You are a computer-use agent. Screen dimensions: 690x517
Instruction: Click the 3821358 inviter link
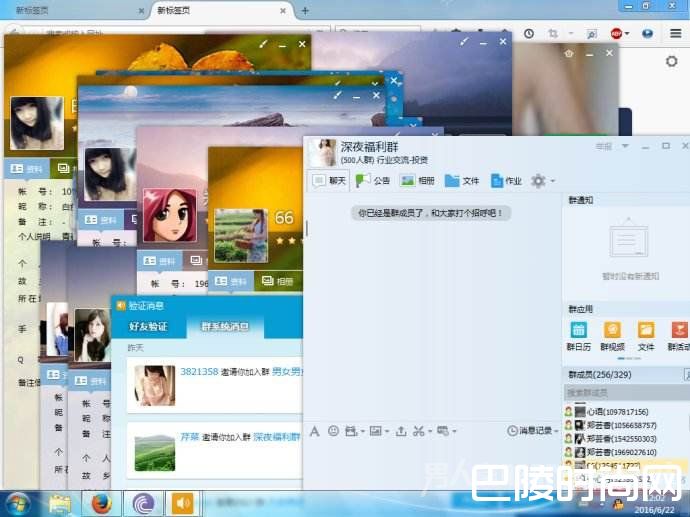point(199,371)
